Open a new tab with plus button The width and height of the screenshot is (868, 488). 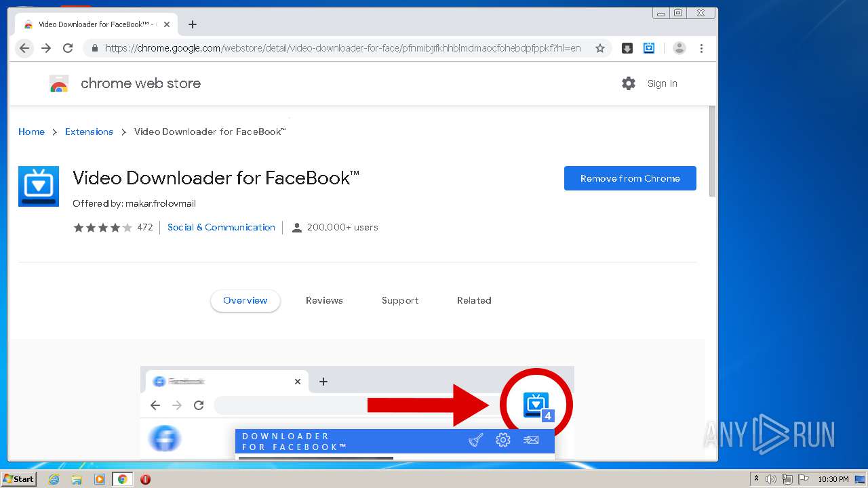point(193,24)
